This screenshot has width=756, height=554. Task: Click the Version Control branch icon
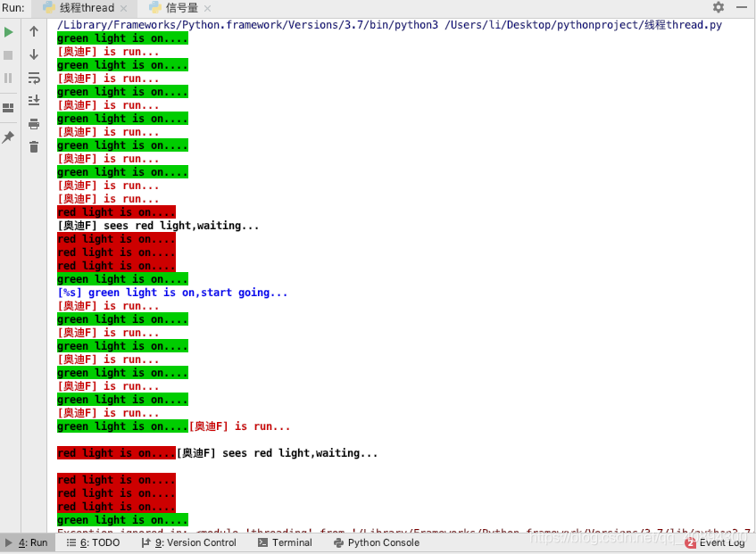[145, 542]
